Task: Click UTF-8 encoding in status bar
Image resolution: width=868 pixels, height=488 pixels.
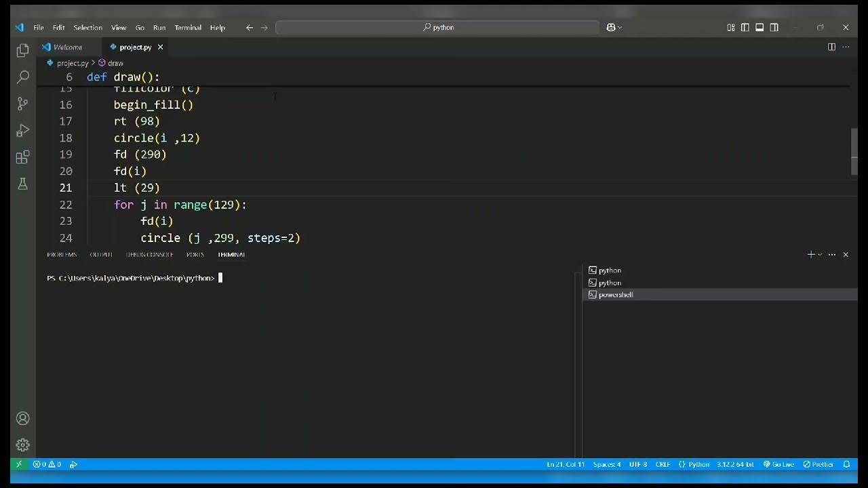Action: pyautogui.click(x=638, y=464)
